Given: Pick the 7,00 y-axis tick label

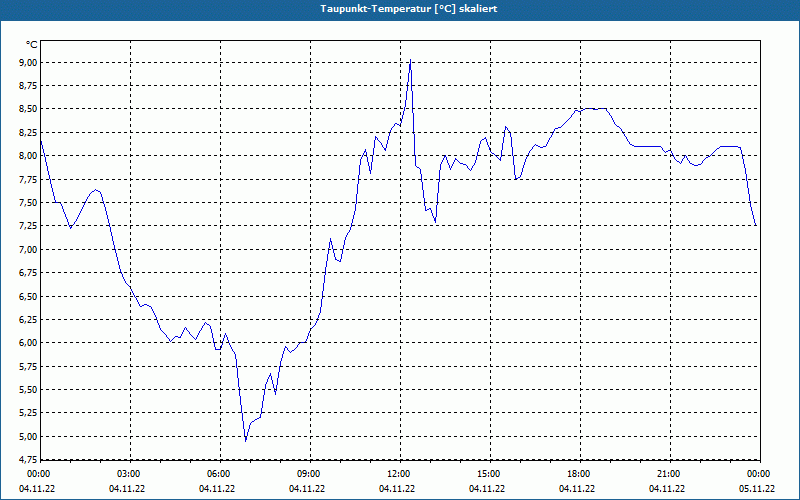Looking at the screenshot, I should [x=27, y=249].
